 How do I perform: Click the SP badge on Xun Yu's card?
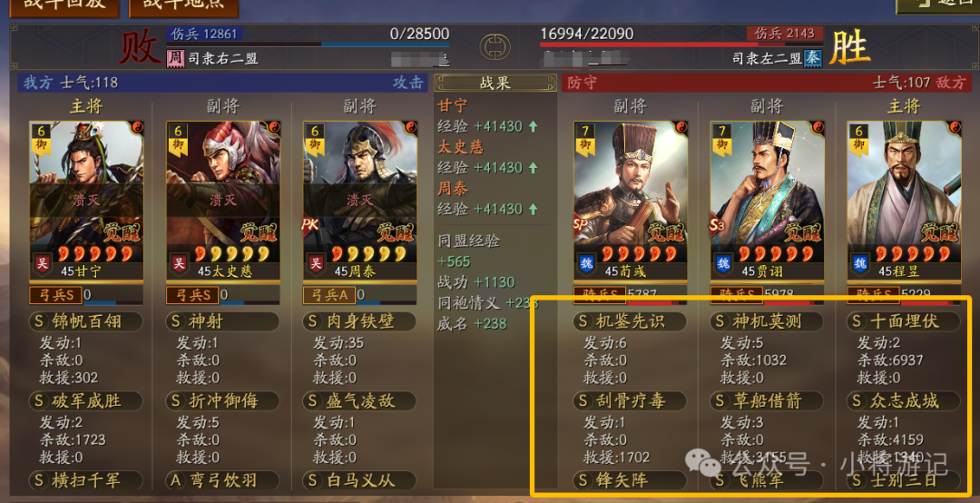[x=583, y=224]
